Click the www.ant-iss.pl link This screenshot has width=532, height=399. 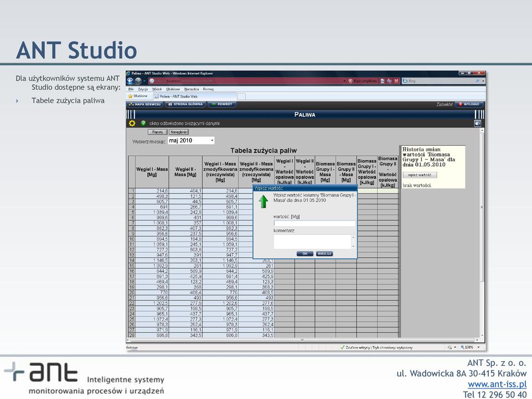[x=497, y=384]
